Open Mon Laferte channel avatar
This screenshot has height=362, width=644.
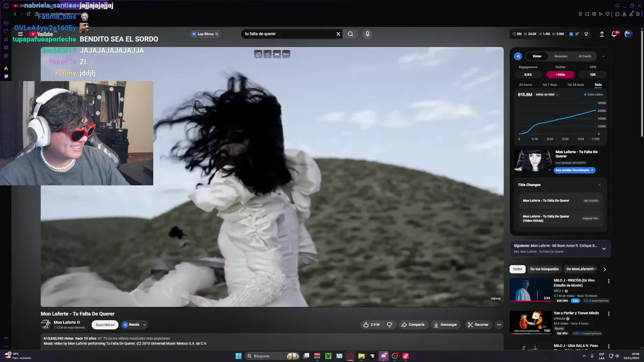point(46,324)
